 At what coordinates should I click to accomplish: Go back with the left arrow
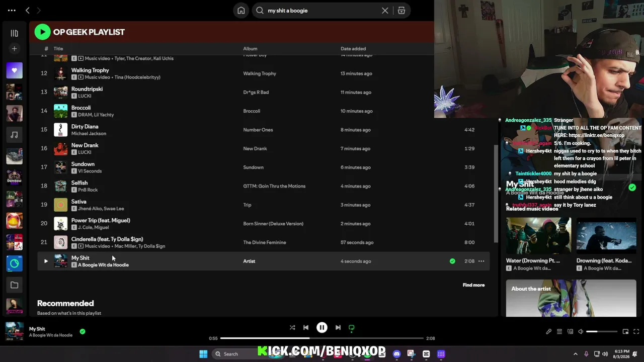pyautogui.click(x=28, y=10)
